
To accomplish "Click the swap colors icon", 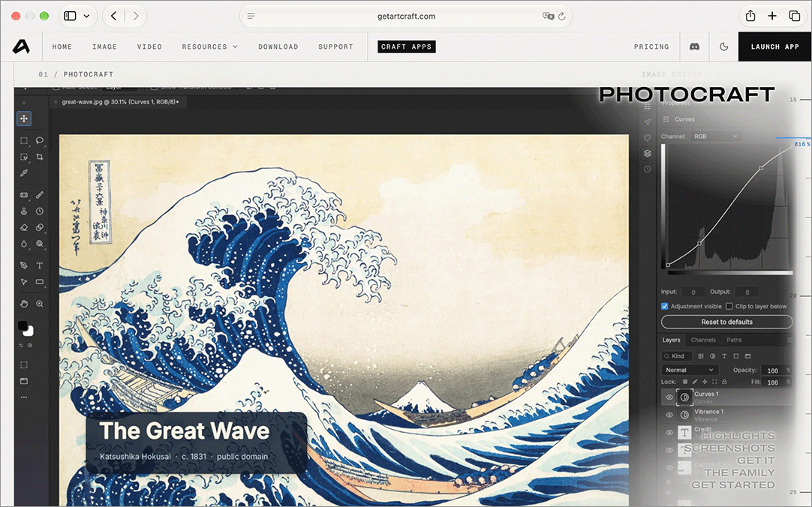I will (x=21, y=345).
